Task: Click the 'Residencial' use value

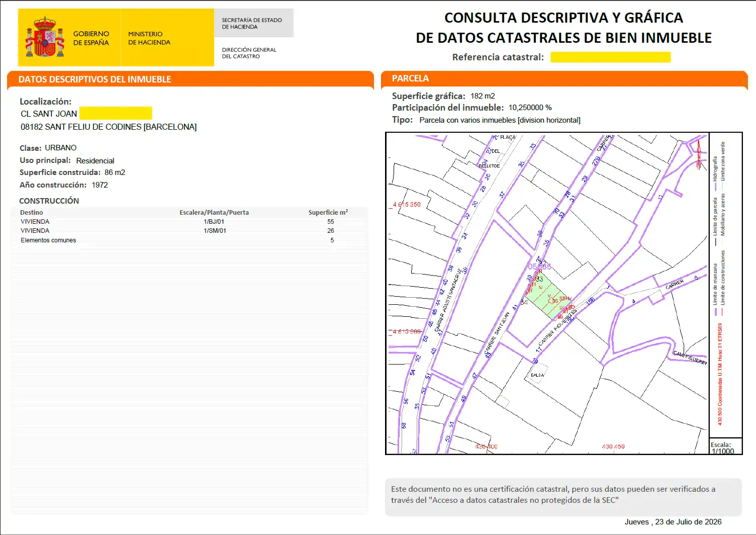Action: (x=95, y=161)
